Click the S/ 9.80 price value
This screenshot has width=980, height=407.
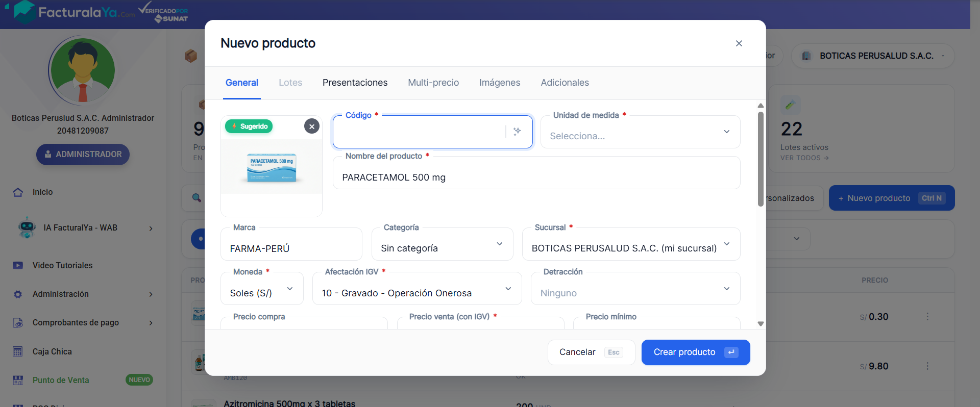click(x=874, y=366)
